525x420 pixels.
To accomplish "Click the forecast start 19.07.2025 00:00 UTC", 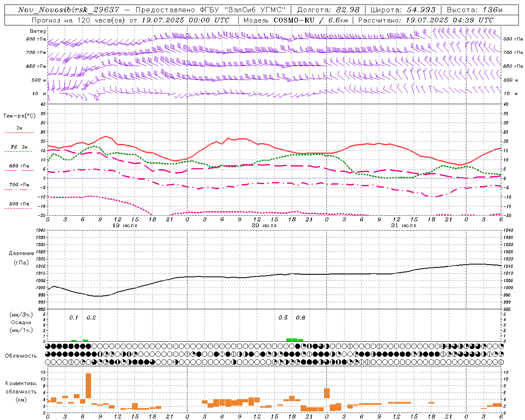I will 185,20.
